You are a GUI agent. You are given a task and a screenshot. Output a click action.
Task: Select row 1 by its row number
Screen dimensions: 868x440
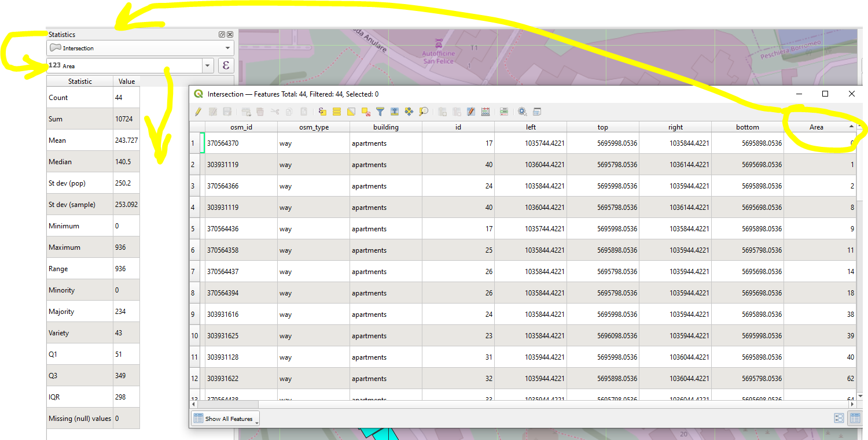(x=193, y=143)
